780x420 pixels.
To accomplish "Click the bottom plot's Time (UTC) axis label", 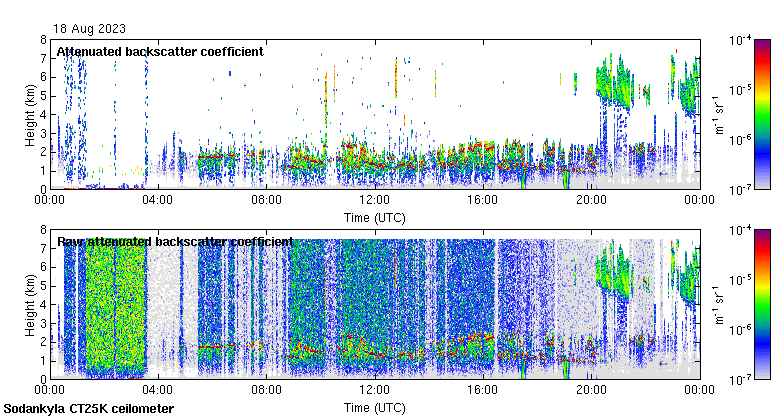I will [x=375, y=408].
